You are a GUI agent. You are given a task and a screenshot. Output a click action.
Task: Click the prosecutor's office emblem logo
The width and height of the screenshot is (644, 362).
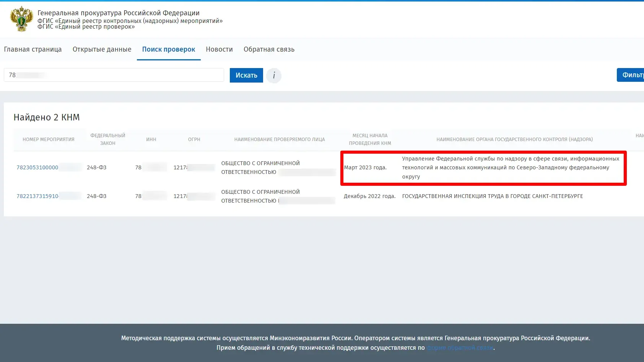pos(21,19)
